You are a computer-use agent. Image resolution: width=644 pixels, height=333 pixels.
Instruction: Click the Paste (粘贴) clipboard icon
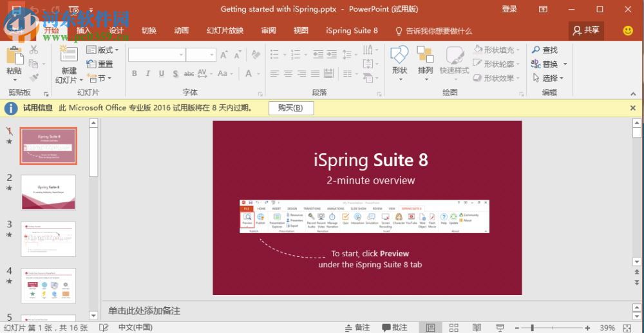pyautogui.click(x=14, y=56)
